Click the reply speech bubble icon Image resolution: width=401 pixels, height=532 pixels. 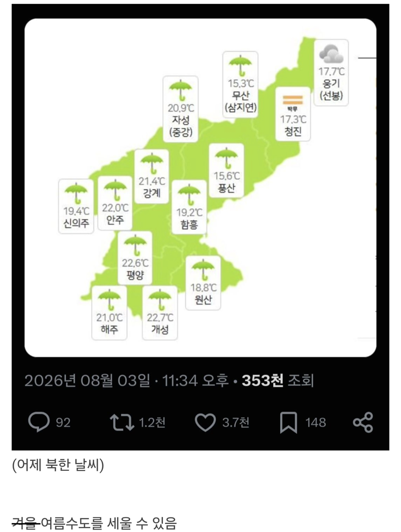pyautogui.click(x=39, y=422)
